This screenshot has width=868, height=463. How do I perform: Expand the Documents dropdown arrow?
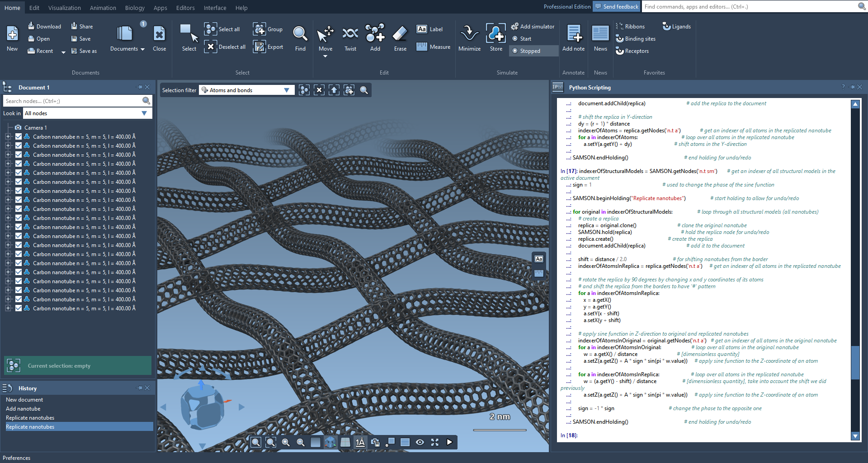(x=142, y=49)
